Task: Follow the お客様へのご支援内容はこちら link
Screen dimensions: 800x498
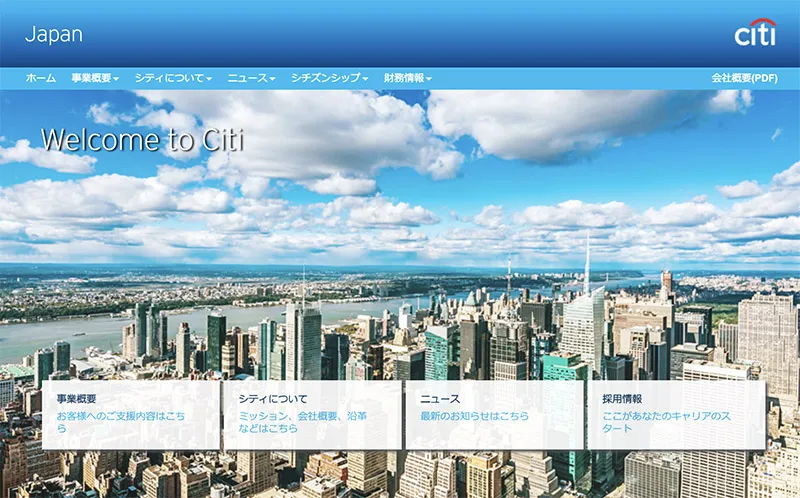Action: pos(121,422)
